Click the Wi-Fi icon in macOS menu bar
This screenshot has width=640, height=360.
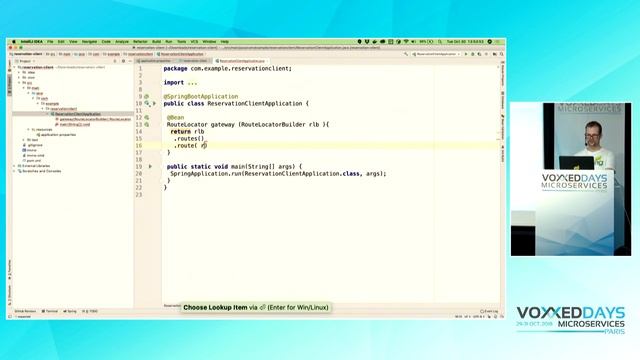point(406,42)
